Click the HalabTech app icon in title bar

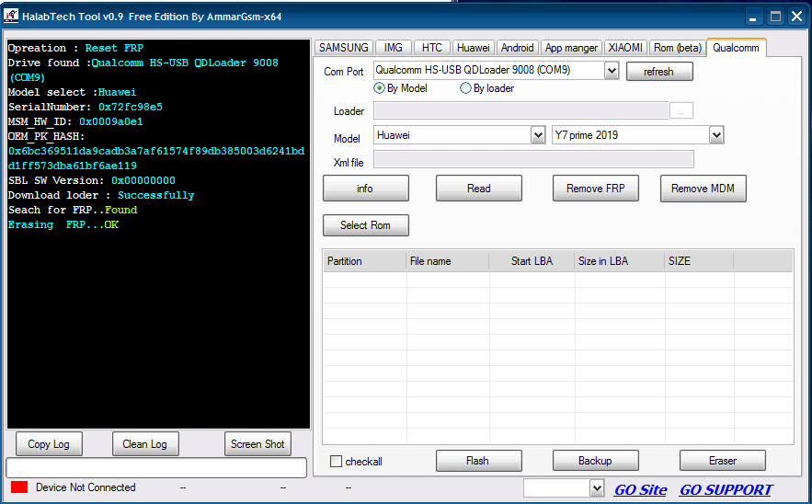[x=11, y=16]
